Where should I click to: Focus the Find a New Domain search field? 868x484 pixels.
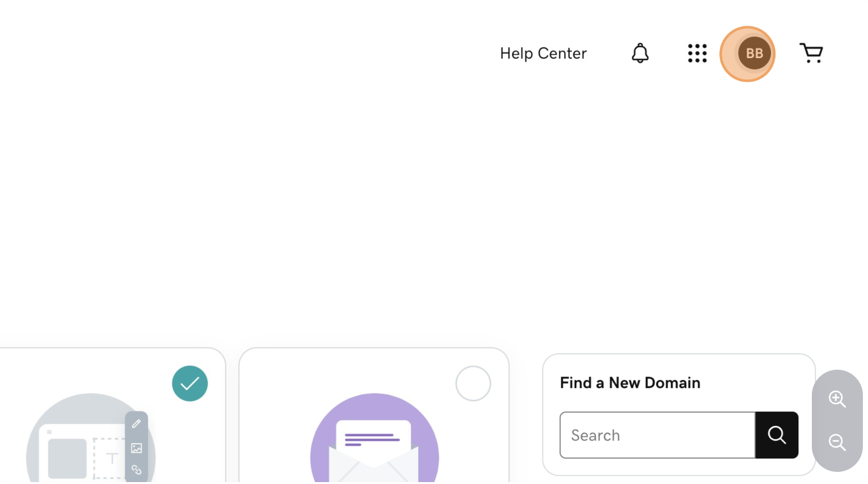click(x=657, y=435)
